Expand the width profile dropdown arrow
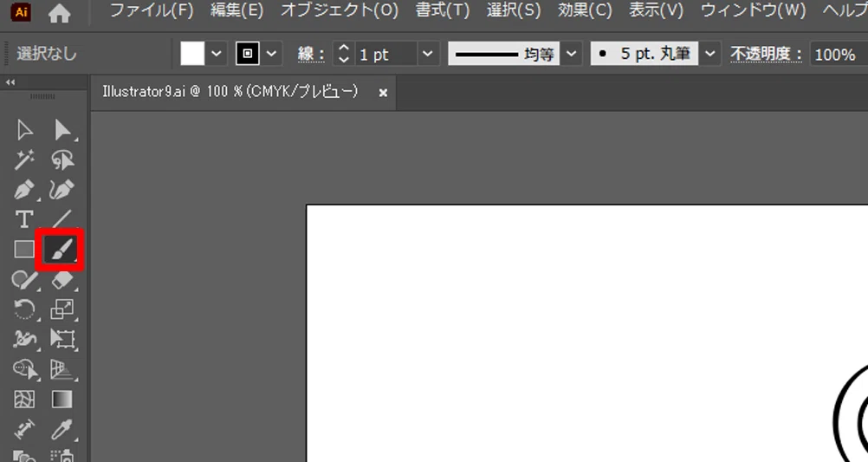The image size is (868, 462). click(x=571, y=54)
